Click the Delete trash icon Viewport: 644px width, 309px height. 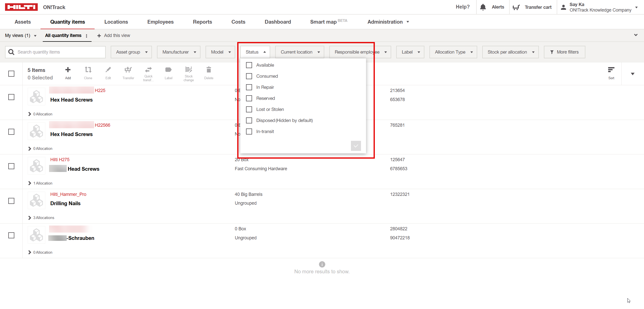coord(209,70)
